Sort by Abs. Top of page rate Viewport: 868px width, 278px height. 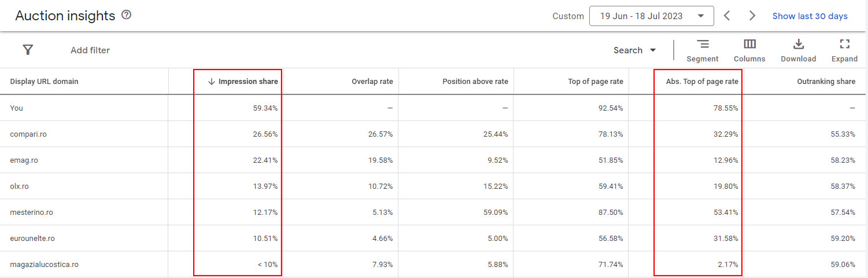[702, 82]
